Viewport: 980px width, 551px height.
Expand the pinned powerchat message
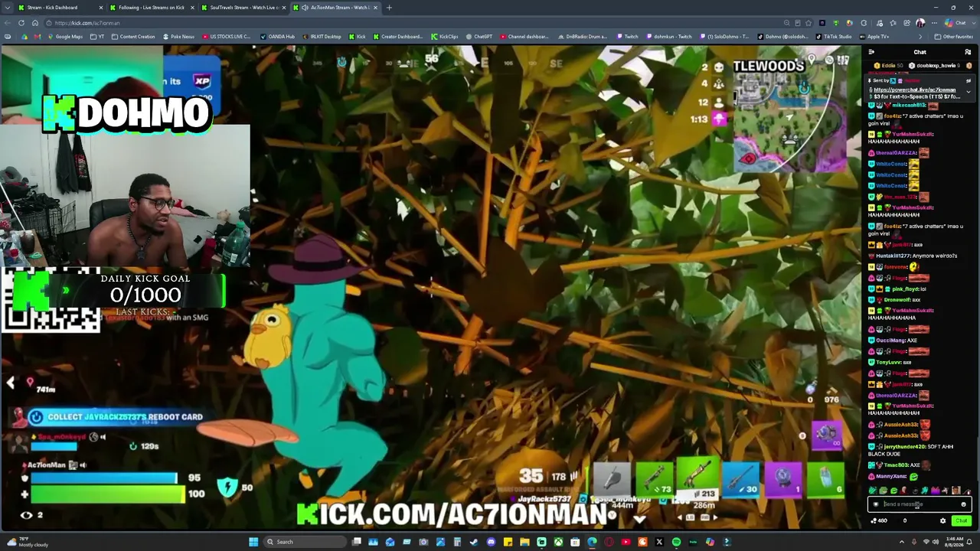[968, 92]
